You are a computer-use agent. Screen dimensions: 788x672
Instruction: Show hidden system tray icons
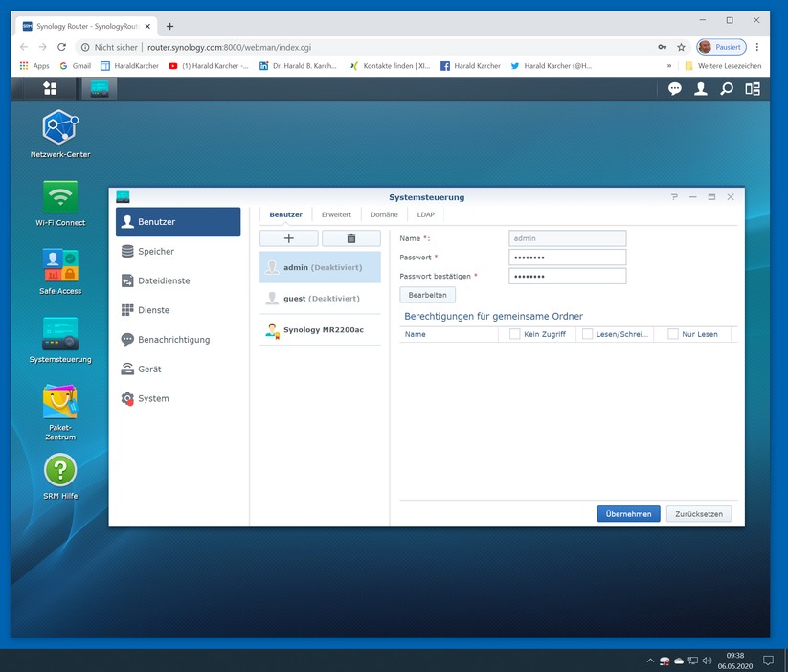click(x=650, y=661)
